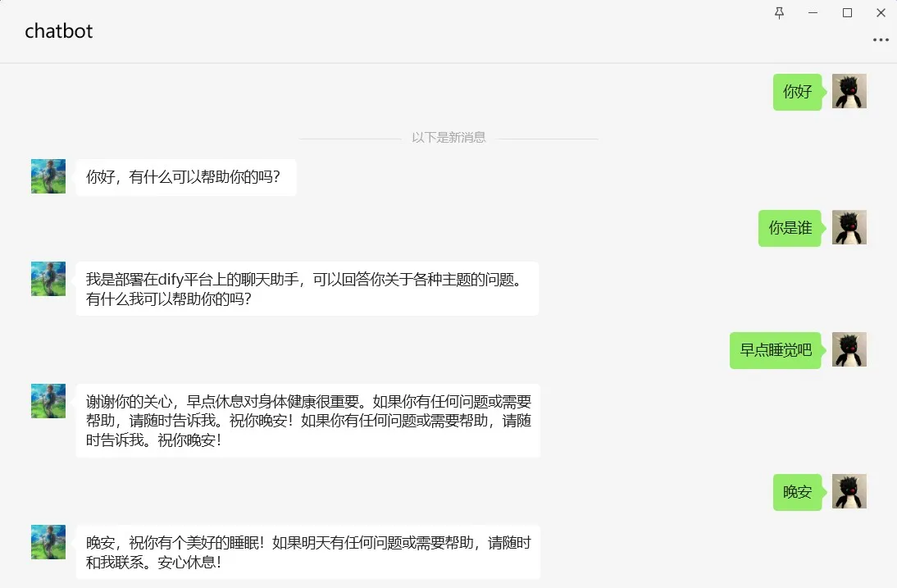
Task: Click bot avatar beside 谢谢你的关心 reply
Action: pos(48,401)
